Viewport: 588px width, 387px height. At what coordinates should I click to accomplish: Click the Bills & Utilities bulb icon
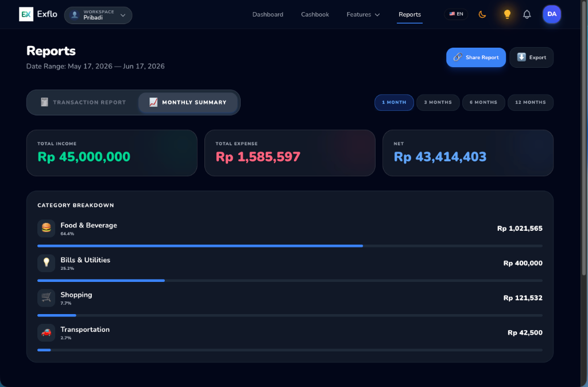pyautogui.click(x=46, y=263)
